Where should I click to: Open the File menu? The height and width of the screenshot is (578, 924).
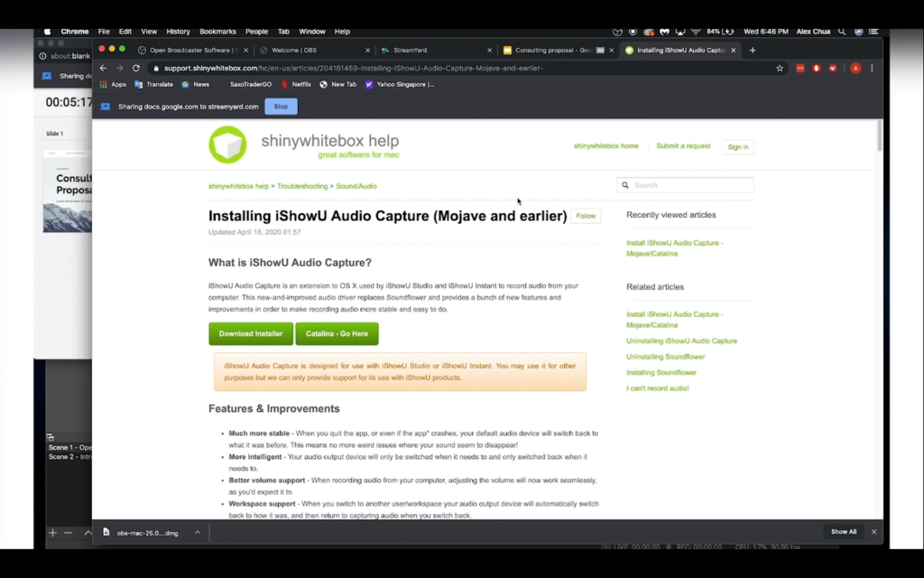tap(104, 32)
